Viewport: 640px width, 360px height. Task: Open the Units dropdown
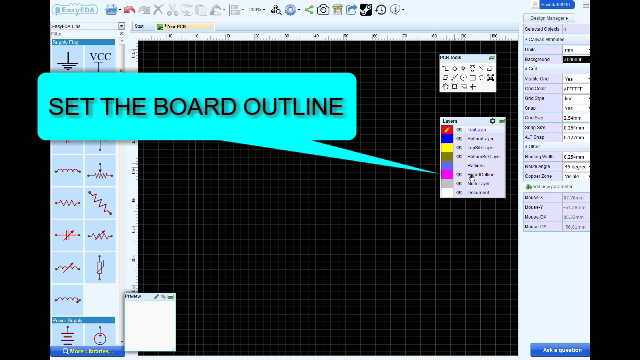576,49
